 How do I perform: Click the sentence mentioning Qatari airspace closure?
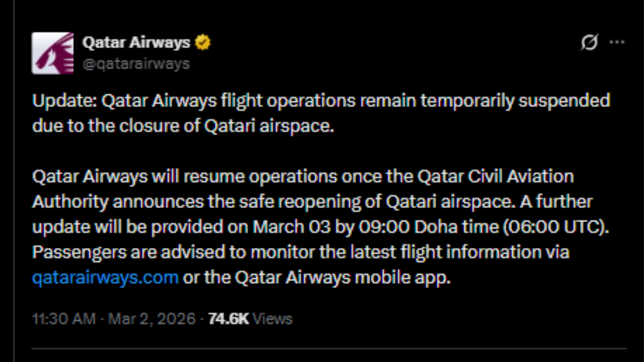[184, 126]
